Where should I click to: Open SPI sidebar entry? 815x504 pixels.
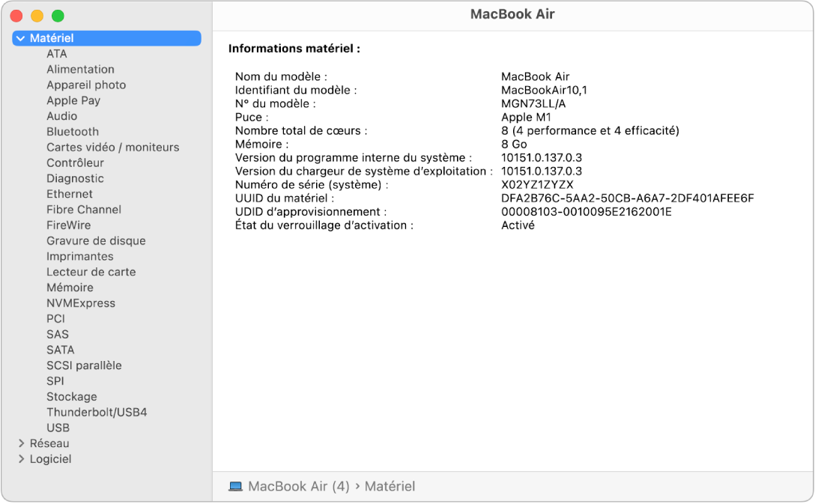click(55, 381)
